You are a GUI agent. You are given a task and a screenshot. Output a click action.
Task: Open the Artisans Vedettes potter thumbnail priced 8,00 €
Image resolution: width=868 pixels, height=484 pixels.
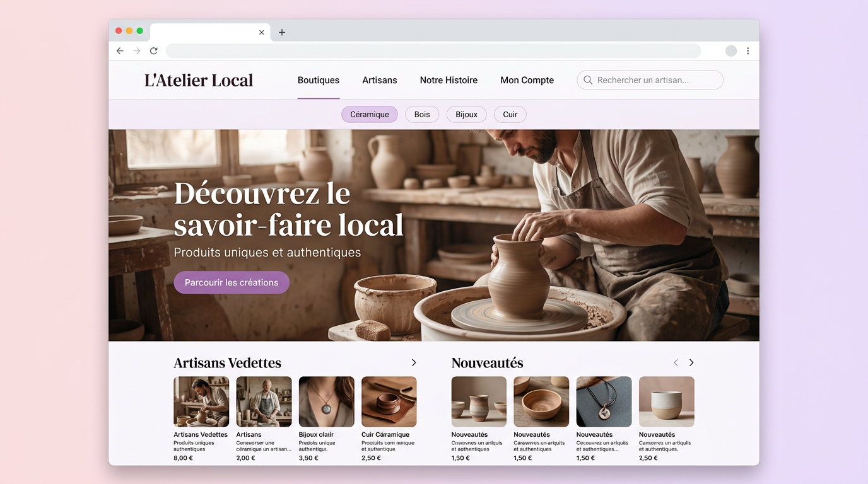[x=201, y=401]
